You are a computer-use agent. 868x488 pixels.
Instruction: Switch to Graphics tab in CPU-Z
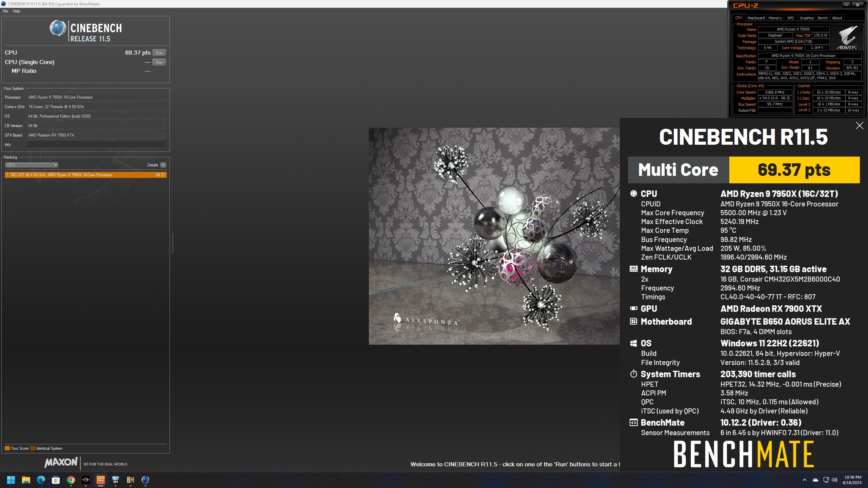(807, 18)
